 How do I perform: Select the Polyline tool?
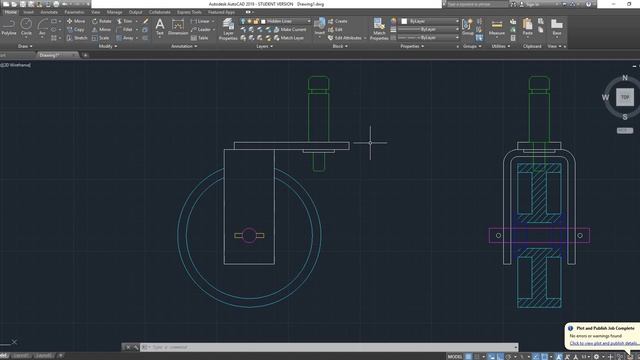click(x=9, y=28)
